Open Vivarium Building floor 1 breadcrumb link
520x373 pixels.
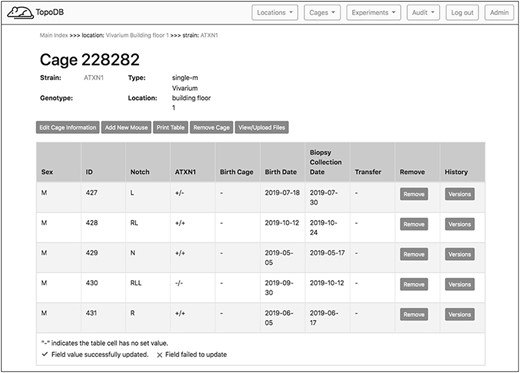click(x=137, y=35)
